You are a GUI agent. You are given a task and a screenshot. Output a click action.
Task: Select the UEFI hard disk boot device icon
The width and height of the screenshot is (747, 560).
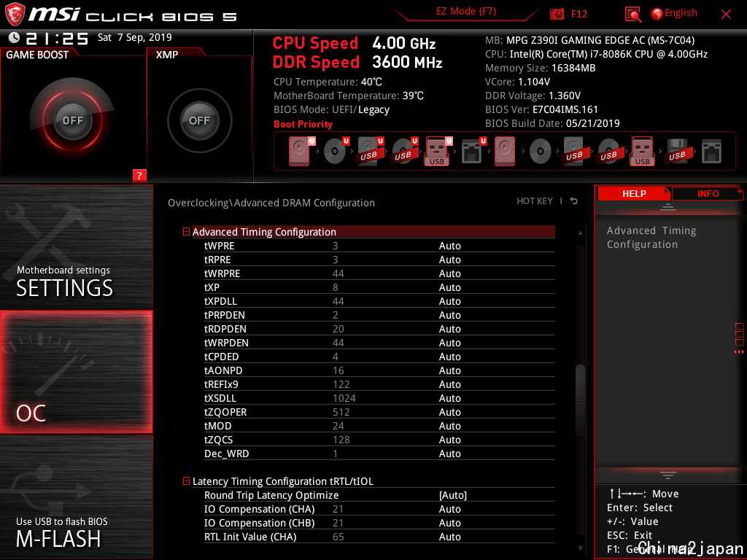(x=301, y=151)
